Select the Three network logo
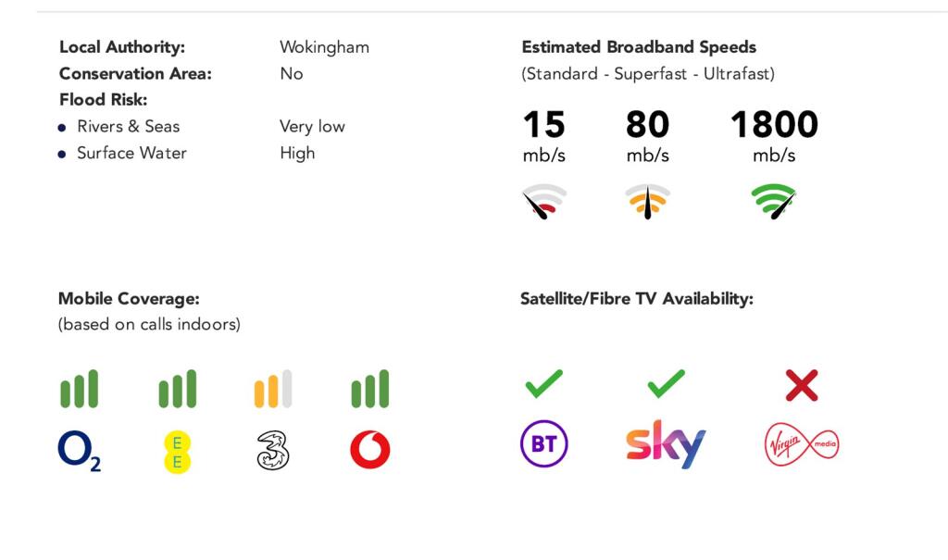The height and width of the screenshot is (560, 948). [x=273, y=450]
